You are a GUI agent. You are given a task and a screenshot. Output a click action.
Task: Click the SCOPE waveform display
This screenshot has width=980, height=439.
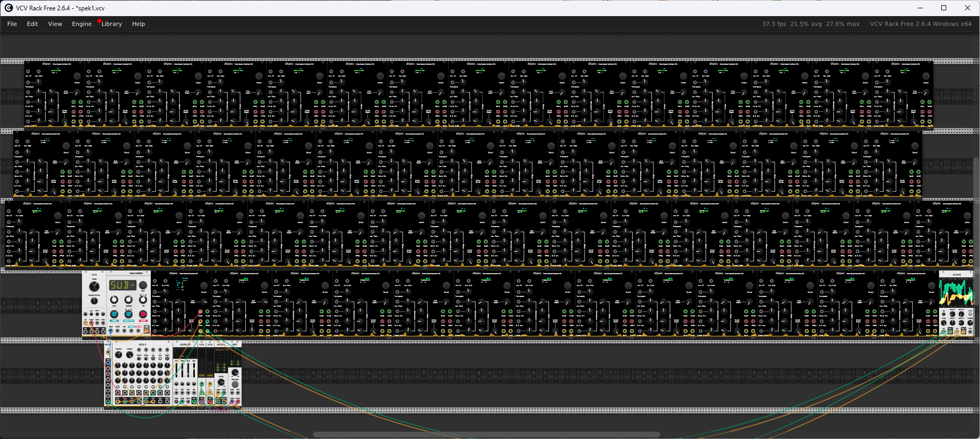point(956,292)
